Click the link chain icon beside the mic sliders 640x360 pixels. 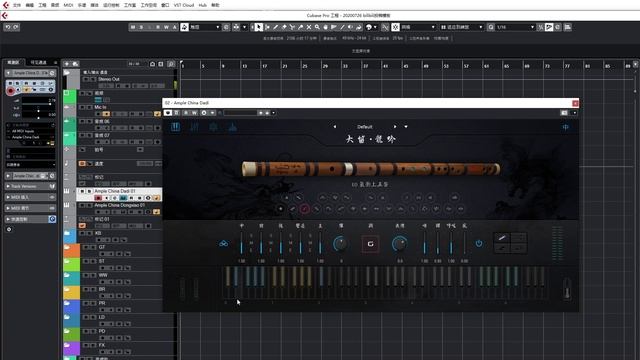[x=223, y=244]
